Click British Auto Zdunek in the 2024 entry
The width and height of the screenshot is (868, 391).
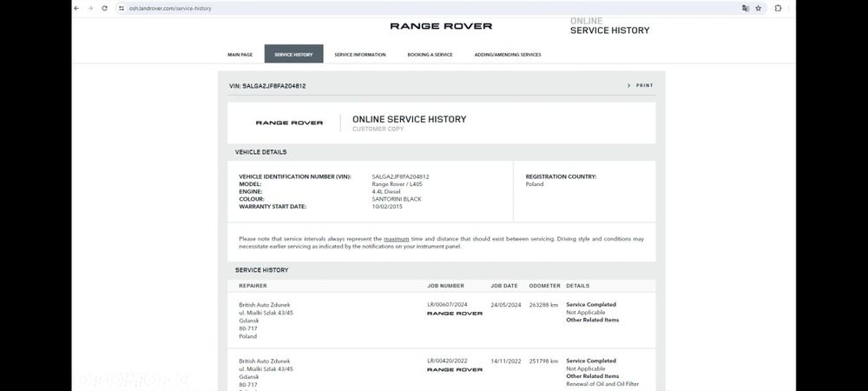pos(265,305)
